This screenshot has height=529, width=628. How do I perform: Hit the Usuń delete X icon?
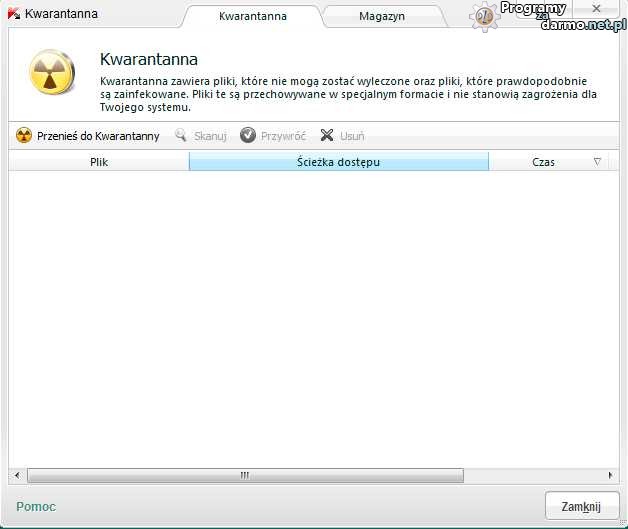coord(327,136)
